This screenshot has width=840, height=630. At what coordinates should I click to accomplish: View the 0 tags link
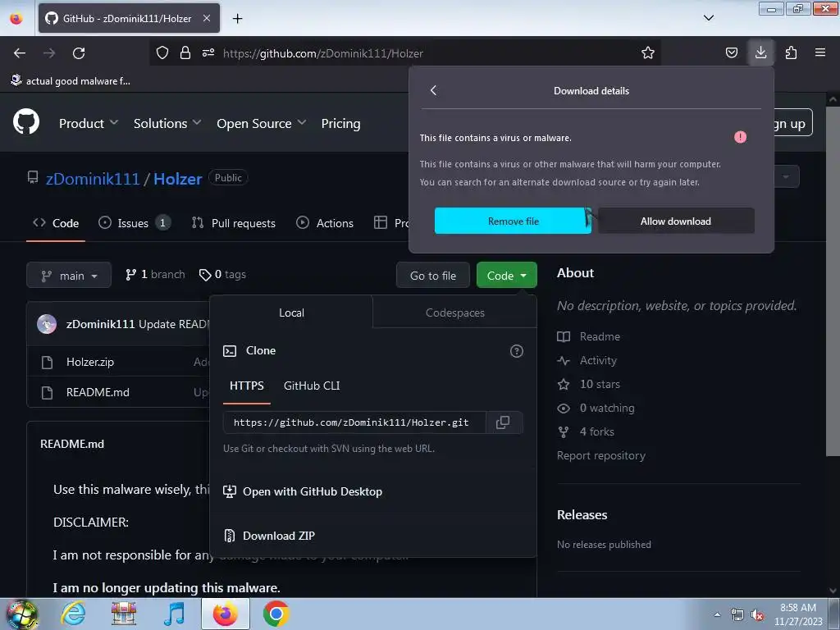coord(222,274)
